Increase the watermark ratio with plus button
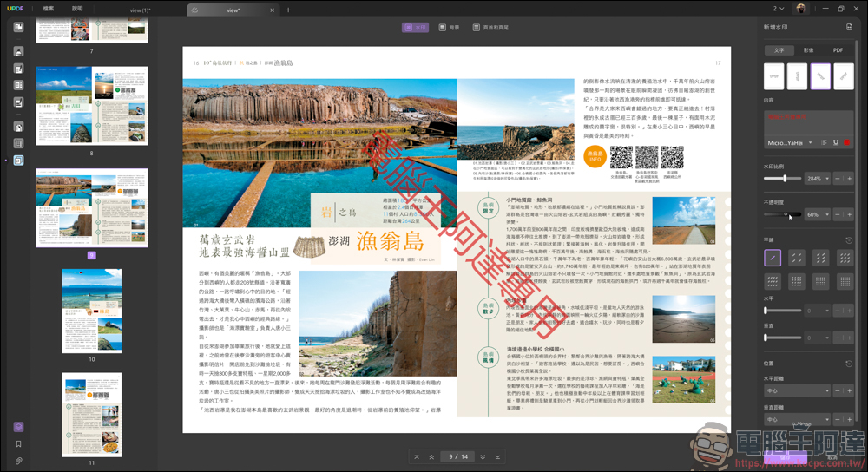Image resolution: width=868 pixels, height=472 pixels. point(849,179)
